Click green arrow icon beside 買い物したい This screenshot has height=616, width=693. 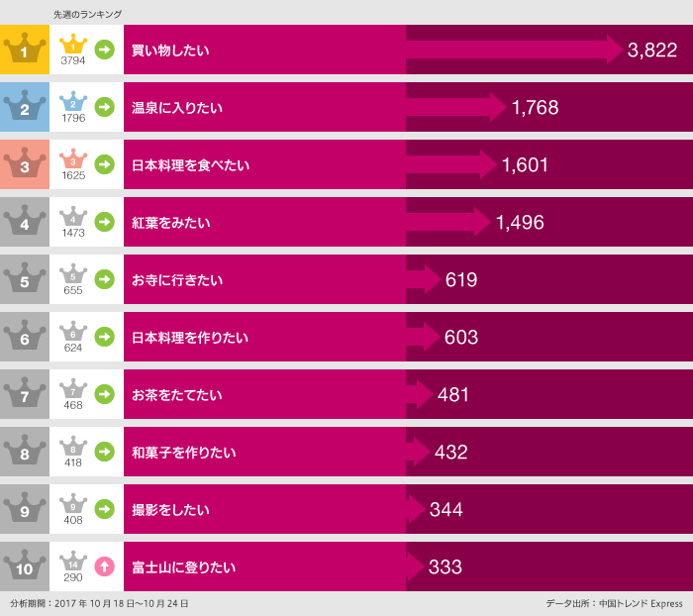pos(104,49)
